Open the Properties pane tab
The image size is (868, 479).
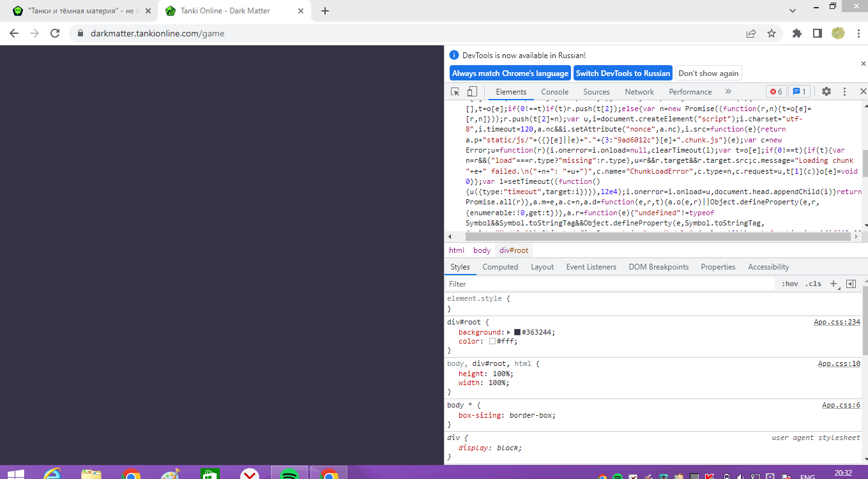coord(718,267)
